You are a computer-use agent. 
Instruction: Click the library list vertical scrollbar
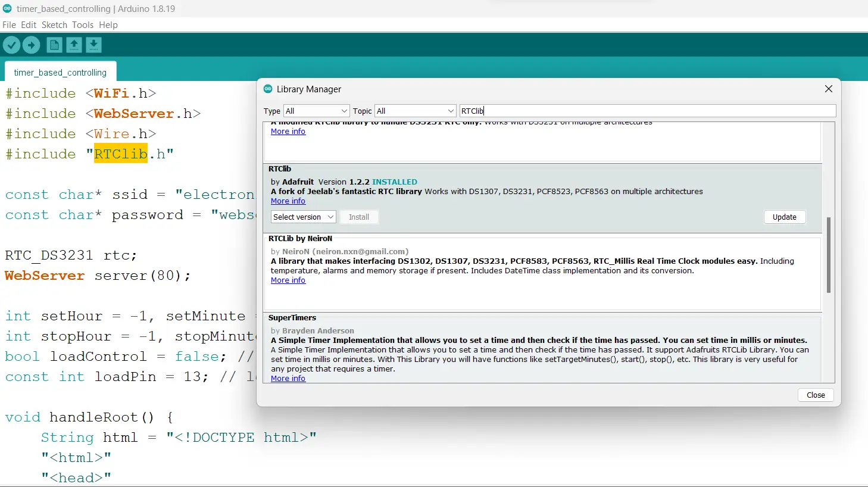pos(828,255)
